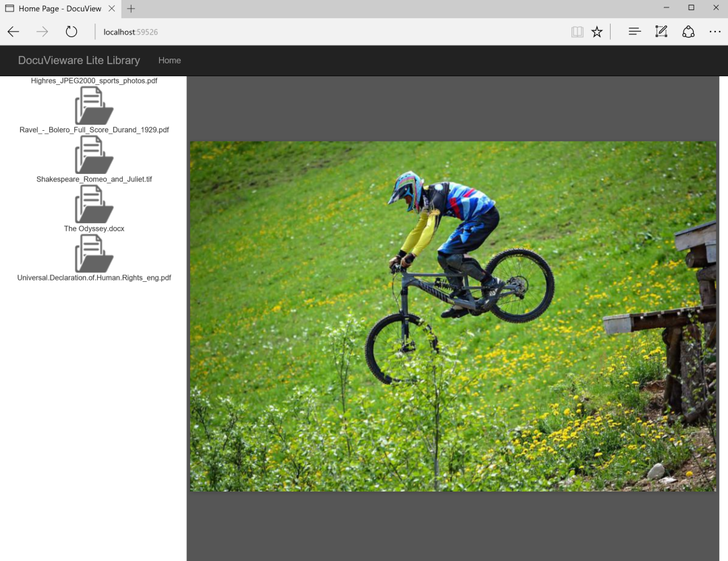Go back with the browser back arrow

(x=13, y=32)
